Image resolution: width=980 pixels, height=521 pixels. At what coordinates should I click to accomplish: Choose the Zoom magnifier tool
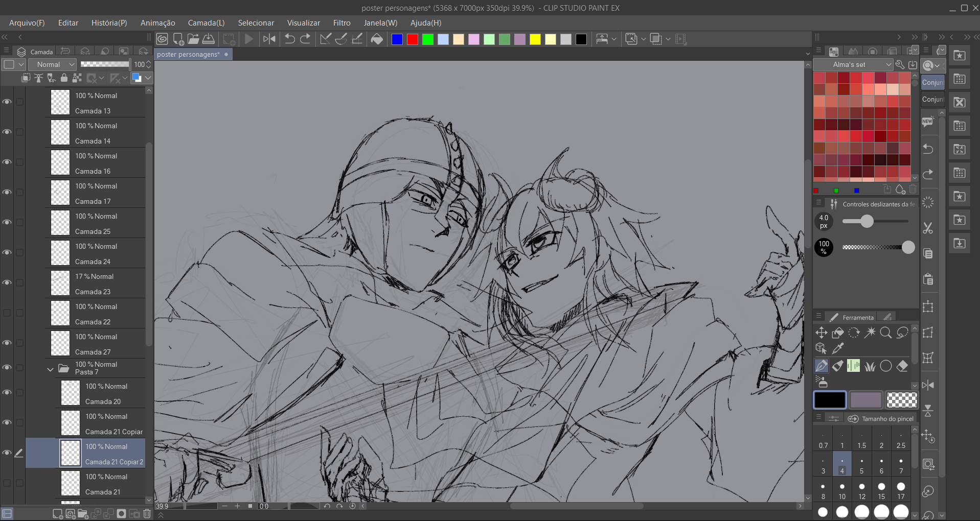tap(886, 333)
